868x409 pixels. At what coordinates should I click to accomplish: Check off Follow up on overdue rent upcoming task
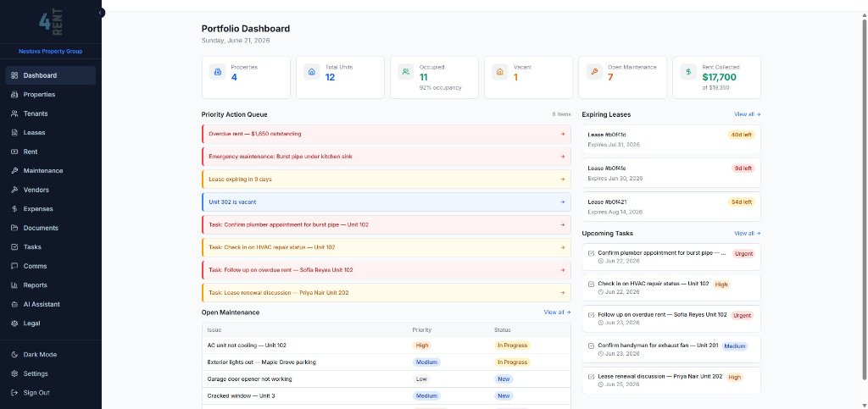click(591, 315)
